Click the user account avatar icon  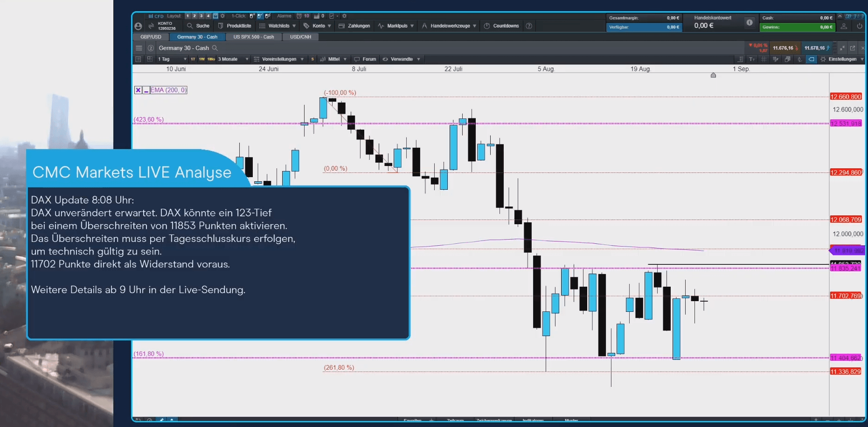138,26
